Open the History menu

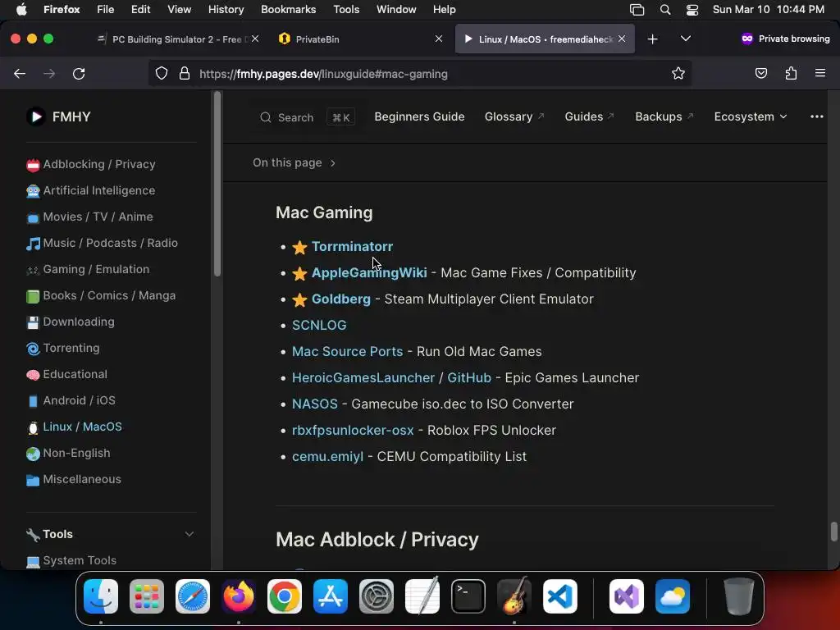(226, 9)
